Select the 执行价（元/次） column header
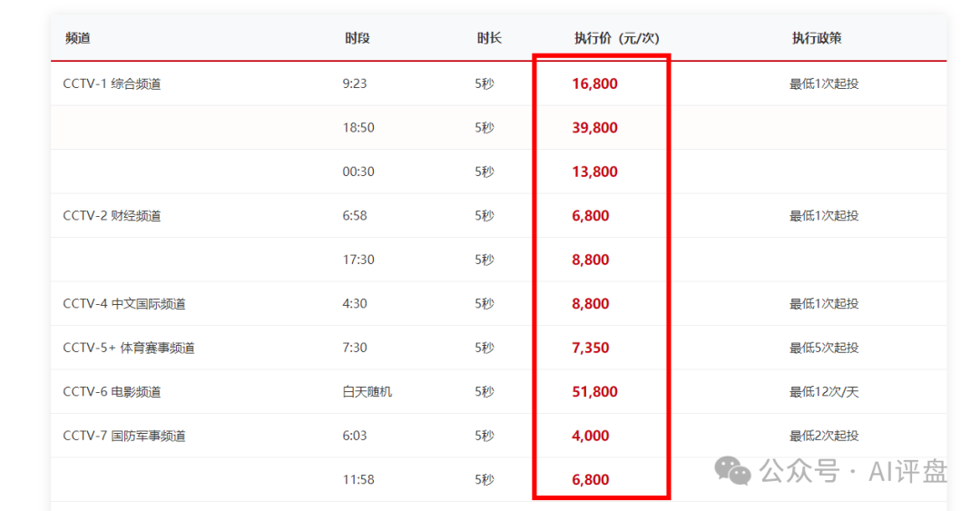Viewport: 980px width, 511px height. point(616,38)
